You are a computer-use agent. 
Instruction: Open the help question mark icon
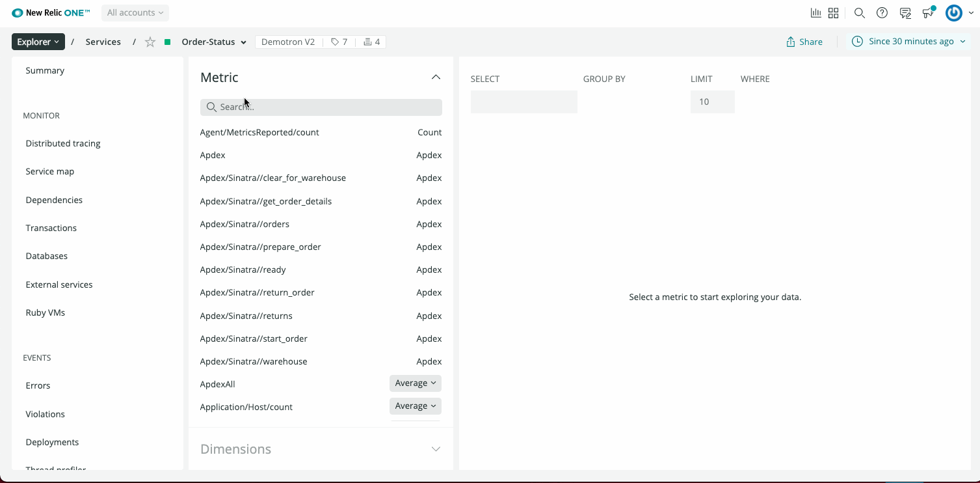coord(882,12)
